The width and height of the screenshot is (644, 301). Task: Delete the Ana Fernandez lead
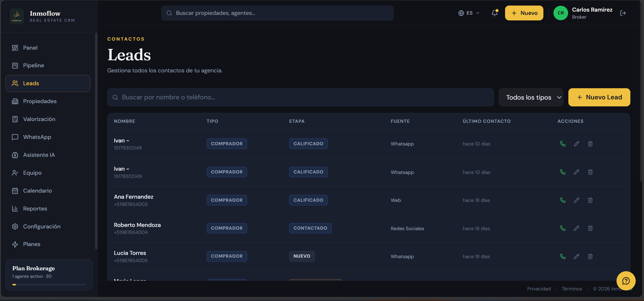click(x=590, y=200)
